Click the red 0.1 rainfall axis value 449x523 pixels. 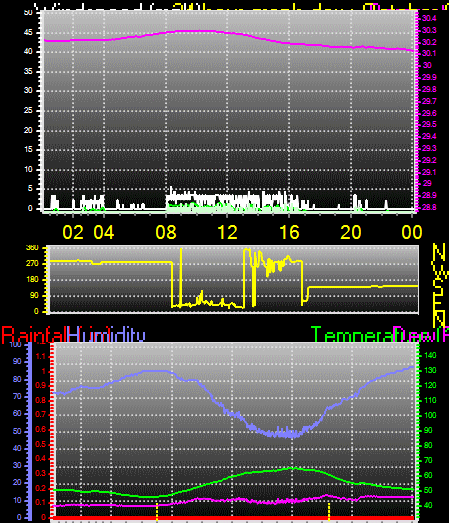41,503
